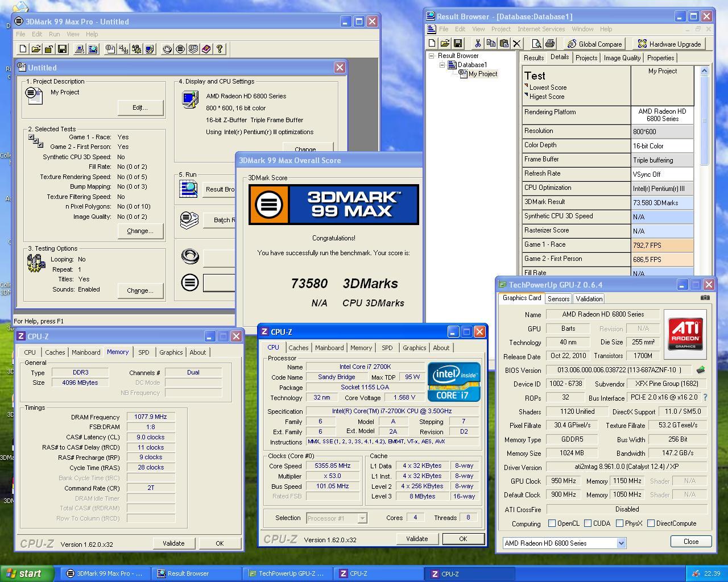Collapse the Database1 tree node
728x582 pixels.
pos(442,65)
